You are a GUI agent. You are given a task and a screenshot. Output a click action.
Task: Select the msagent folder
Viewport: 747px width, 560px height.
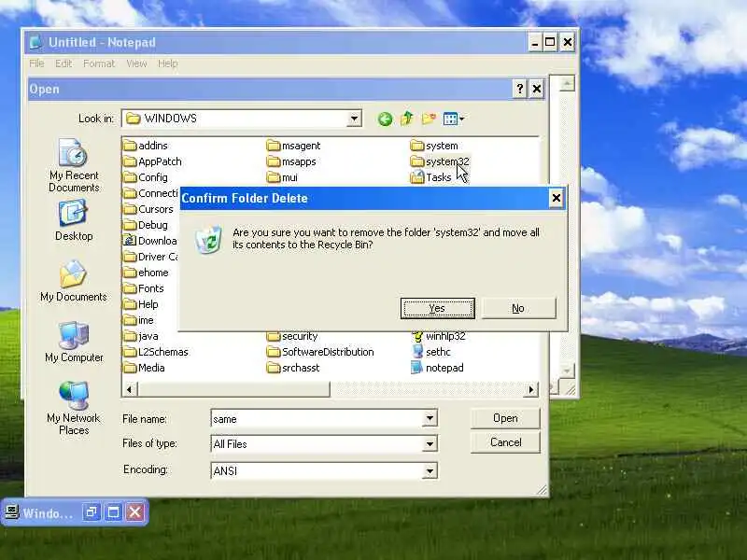click(x=293, y=146)
